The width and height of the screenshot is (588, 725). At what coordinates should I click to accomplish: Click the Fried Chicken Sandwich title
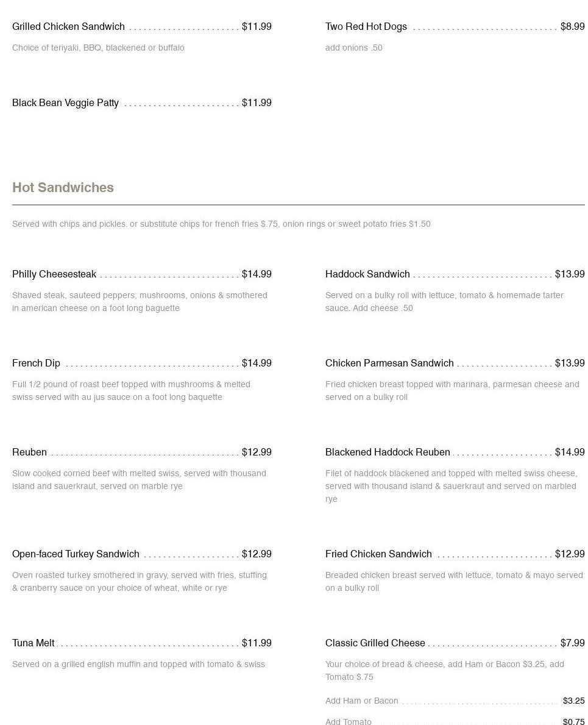pos(378,554)
